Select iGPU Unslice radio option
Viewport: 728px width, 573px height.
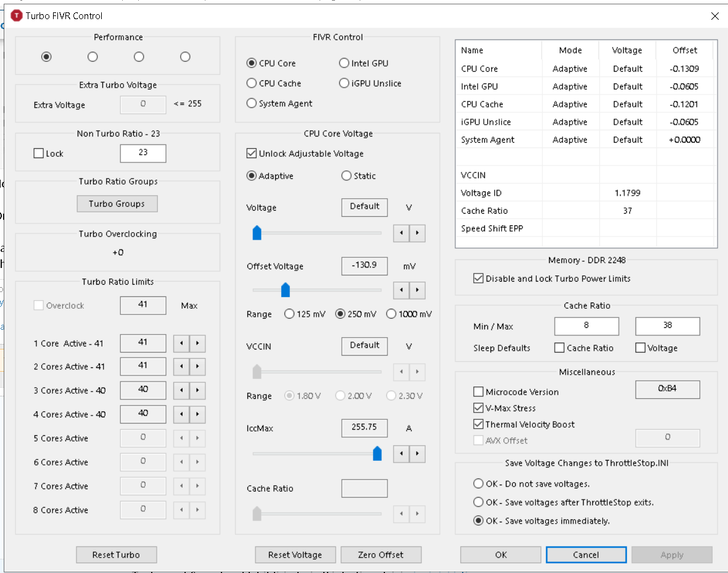pyautogui.click(x=371, y=83)
